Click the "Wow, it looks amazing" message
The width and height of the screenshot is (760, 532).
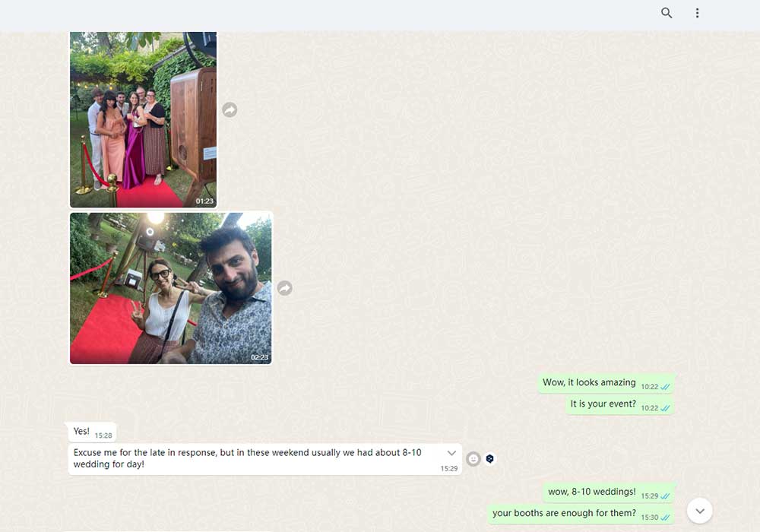coord(589,383)
